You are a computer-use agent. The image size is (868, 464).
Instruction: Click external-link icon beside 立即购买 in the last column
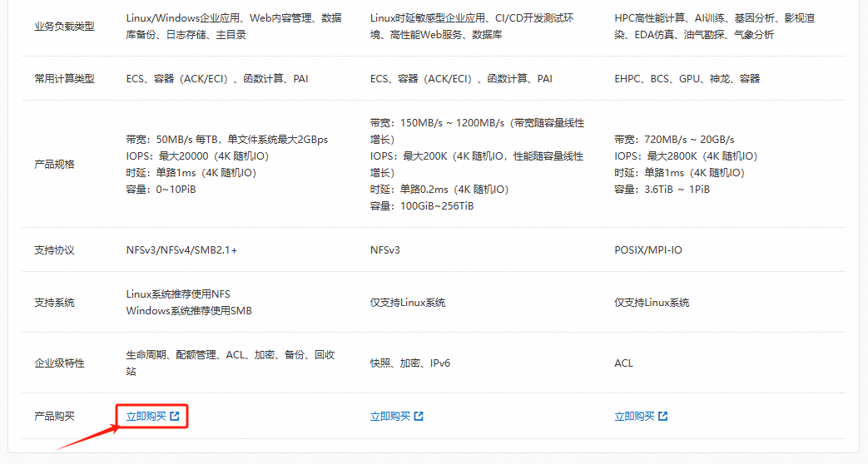[x=662, y=416]
